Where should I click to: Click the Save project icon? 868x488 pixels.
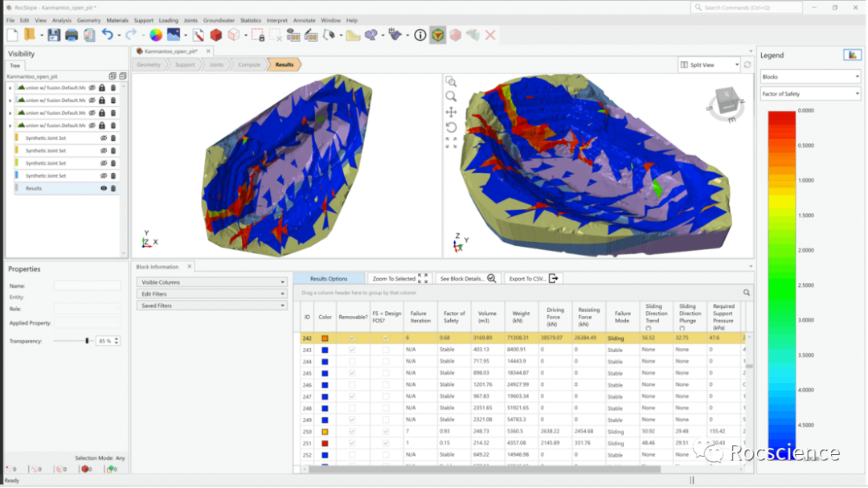coord(53,35)
